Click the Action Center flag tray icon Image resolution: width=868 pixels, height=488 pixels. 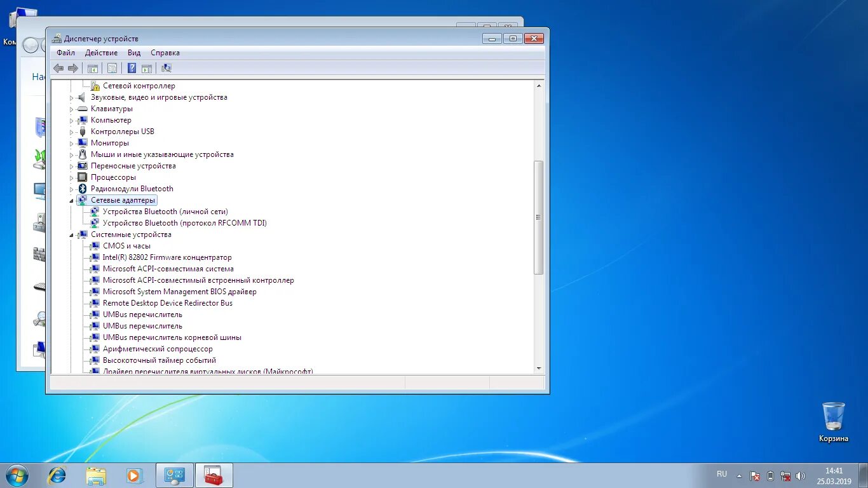pos(755,475)
